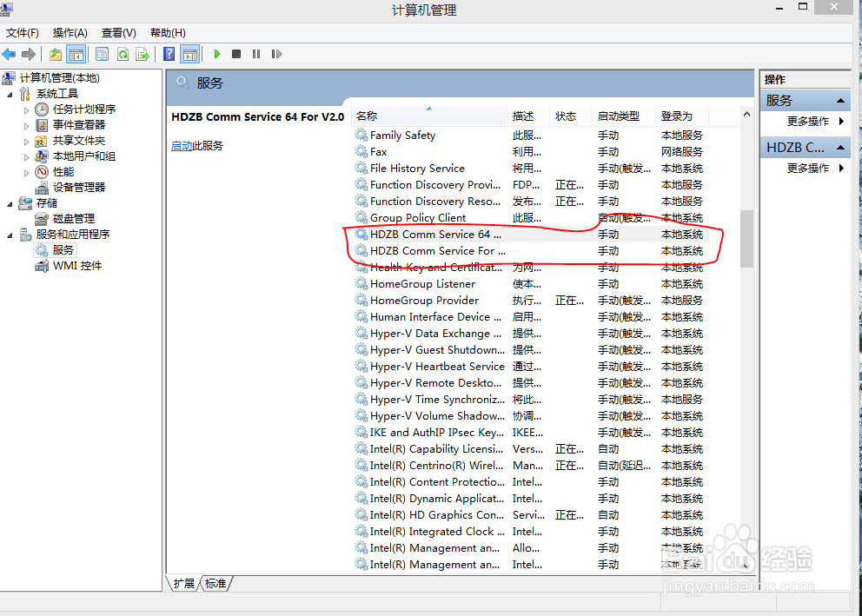
Task: Sort by the 登录为 column header
Action: pyautogui.click(x=681, y=116)
